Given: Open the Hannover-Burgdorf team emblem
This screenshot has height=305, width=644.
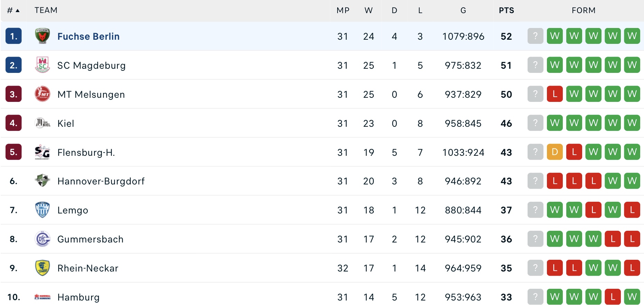Looking at the screenshot, I should pyautogui.click(x=42, y=181).
